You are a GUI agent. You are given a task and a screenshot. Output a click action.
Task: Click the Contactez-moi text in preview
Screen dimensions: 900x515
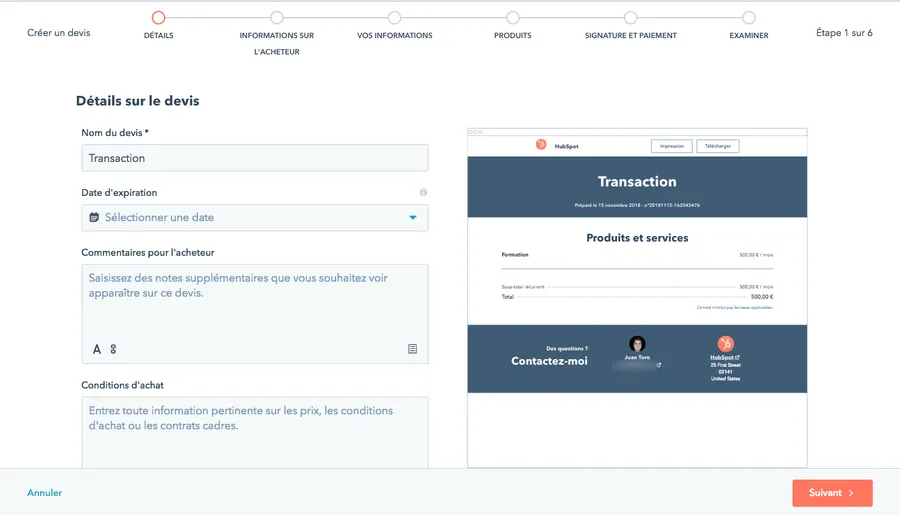click(549, 361)
